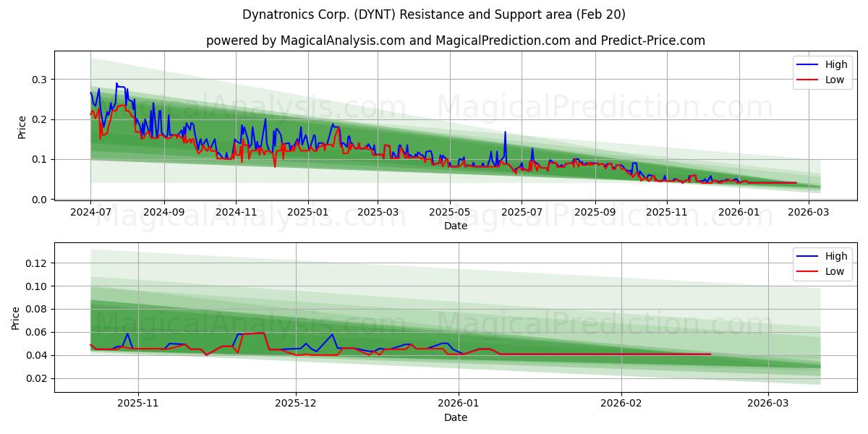Click the '2026-01' x-axis label on the top chart
The width and height of the screenshot is (868, 434).
click(741, 213)
